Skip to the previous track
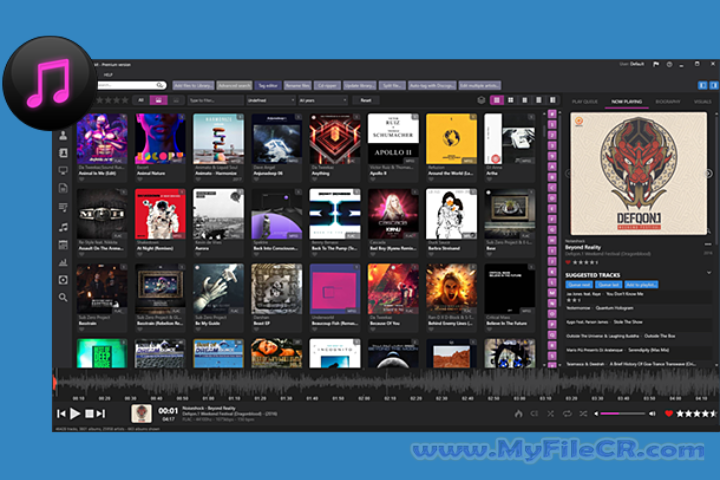Viewport: 720px width, 480px height. point(61,414)
